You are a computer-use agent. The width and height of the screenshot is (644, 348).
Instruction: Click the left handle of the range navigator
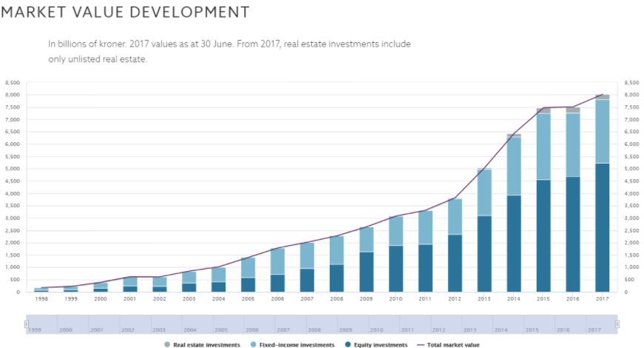(x=27, y=324)
